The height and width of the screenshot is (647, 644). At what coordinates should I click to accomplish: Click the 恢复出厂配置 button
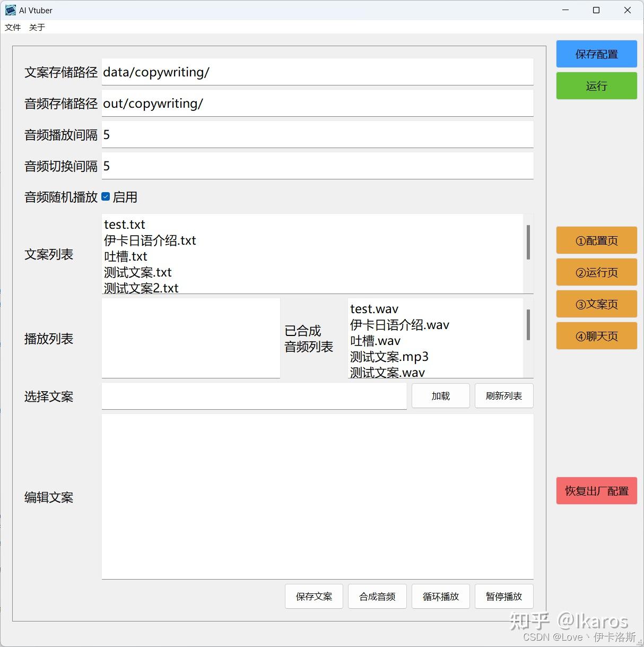click(x=596, y=490)
